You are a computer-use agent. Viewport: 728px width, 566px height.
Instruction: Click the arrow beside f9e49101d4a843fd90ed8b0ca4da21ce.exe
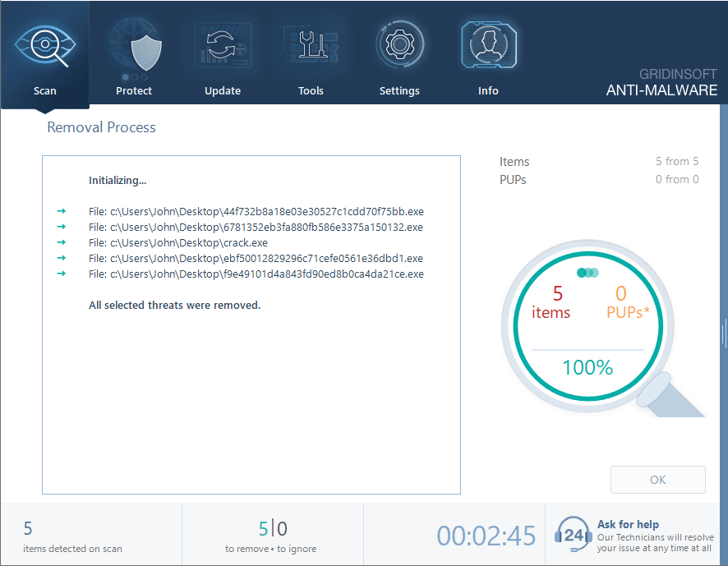click(x=62, y=274)
